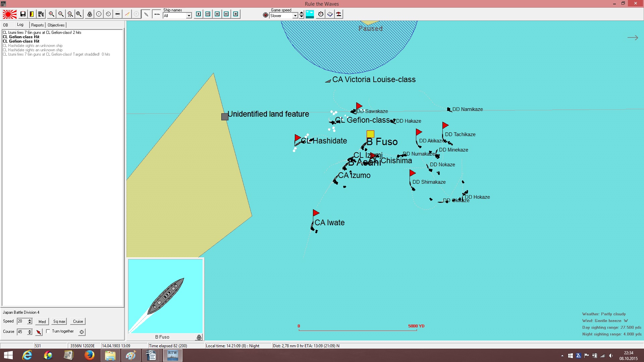This screenshot has height=362, width=644.
Task: Click the clock-like circle toolbar icon
Action: pos(108,14)
